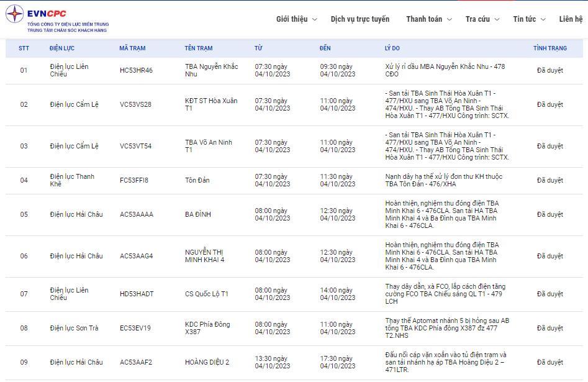Viewport: 588px width, 382px height.
Task: Open the Thanh toán dropdown menu
Action: (x=428, y=19)
